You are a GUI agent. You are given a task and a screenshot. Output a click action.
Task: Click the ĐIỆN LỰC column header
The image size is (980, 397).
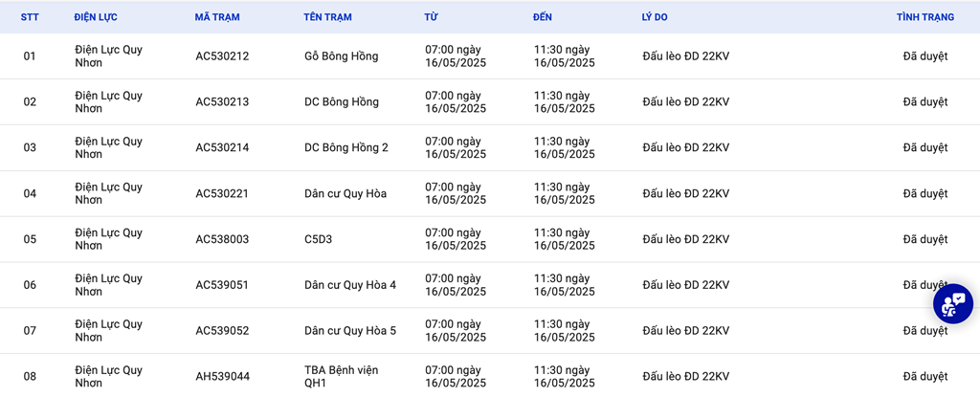96,17
